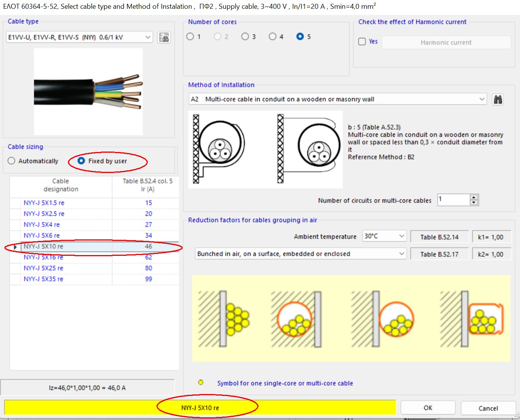Click the binoculars search icon for installation methods

[x=497, y=99]
